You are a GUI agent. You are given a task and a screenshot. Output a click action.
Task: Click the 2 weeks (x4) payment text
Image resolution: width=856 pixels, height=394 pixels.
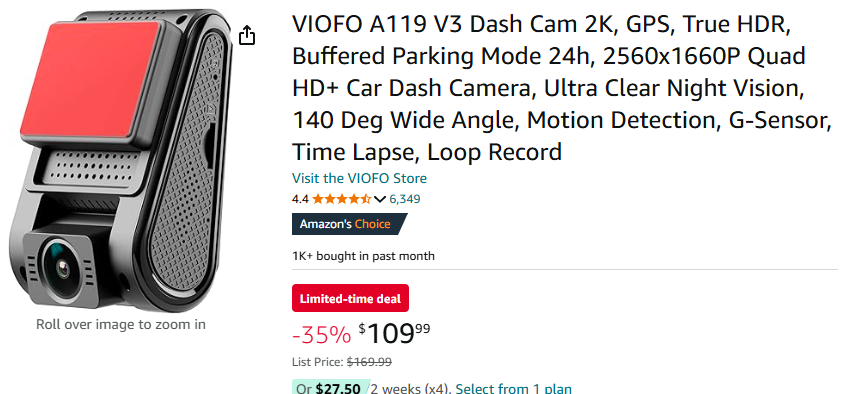coord(409,389)
